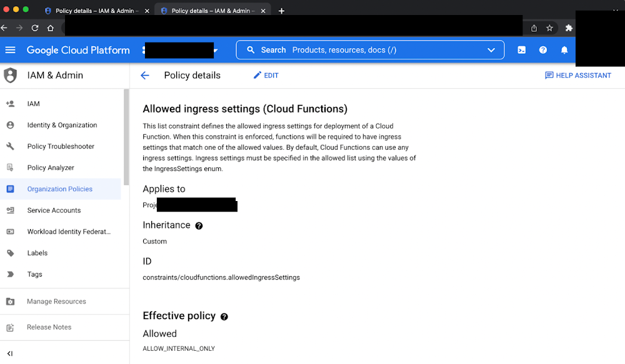Click the browser back arrow
Viewport: 625px width, 364px height.
(4, 28)
